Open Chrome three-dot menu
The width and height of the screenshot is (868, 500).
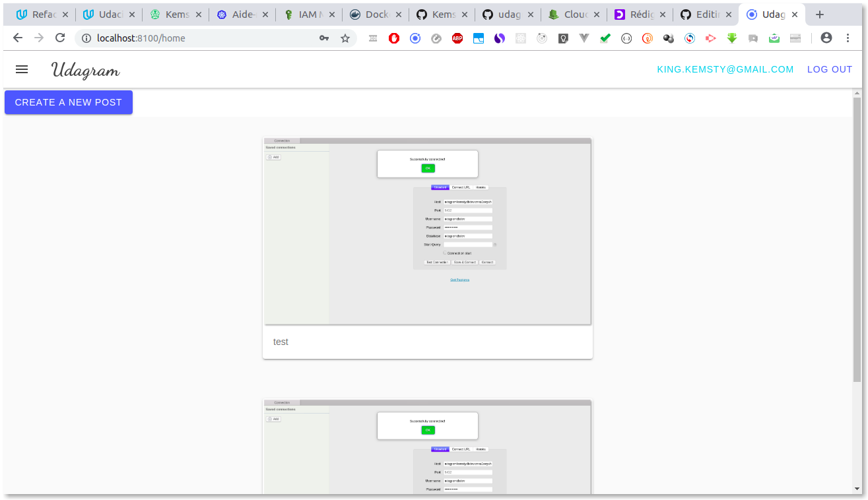pyautogui.click(x=848, y=38)
